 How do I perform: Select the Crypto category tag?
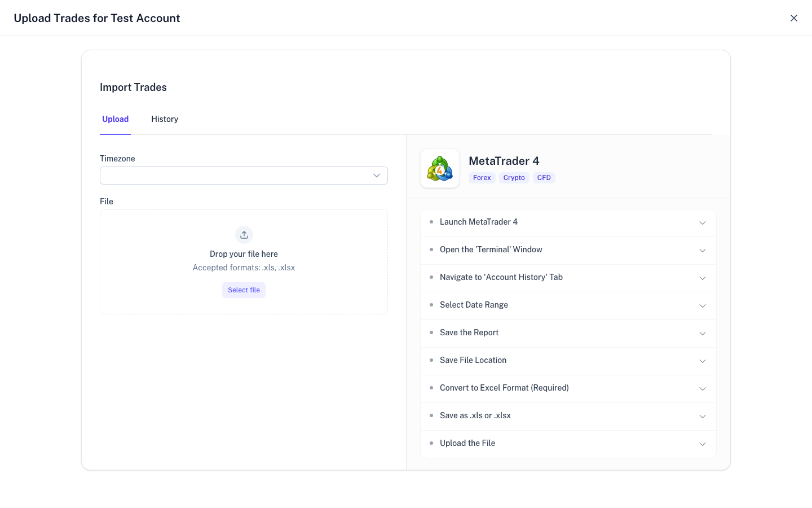pyautogui.click(x=514, y=177)
